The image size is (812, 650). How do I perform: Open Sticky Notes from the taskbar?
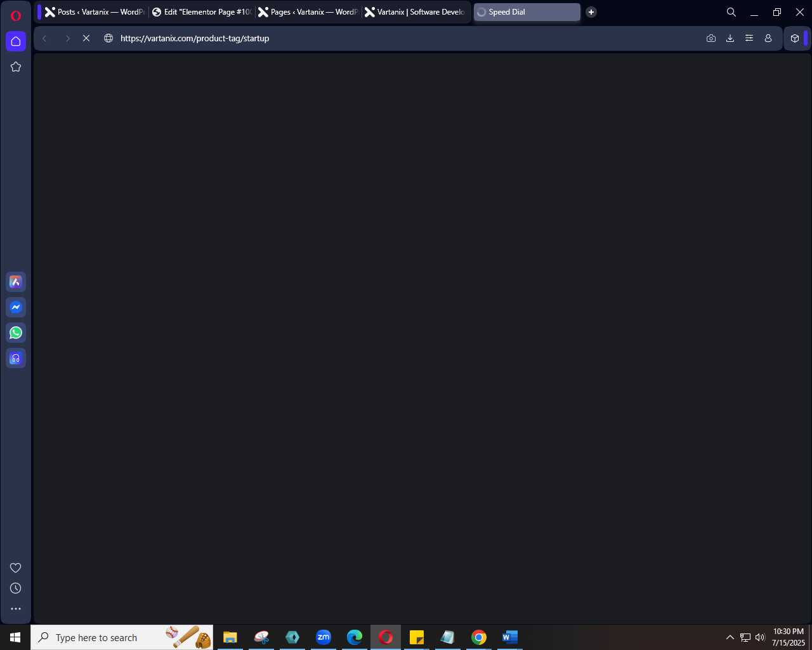point(417,637)
